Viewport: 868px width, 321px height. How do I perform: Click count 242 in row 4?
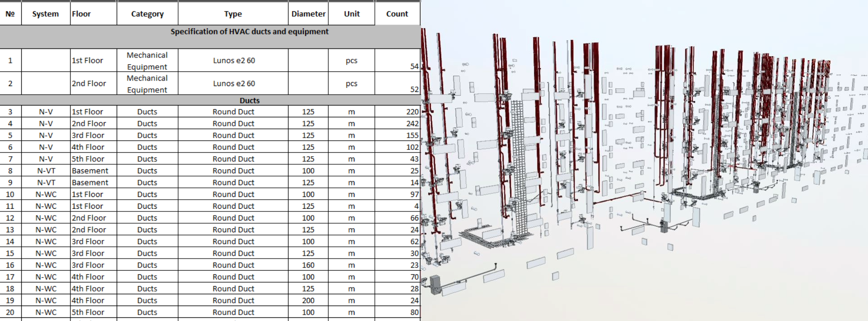397,123
